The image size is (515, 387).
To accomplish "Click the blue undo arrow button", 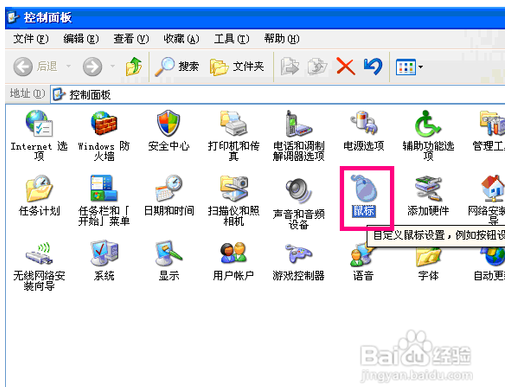I will (x=373, y=66).
